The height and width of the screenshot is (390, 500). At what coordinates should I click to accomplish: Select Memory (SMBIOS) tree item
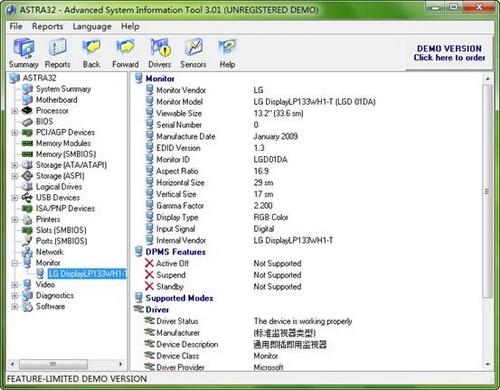point(66,154)
